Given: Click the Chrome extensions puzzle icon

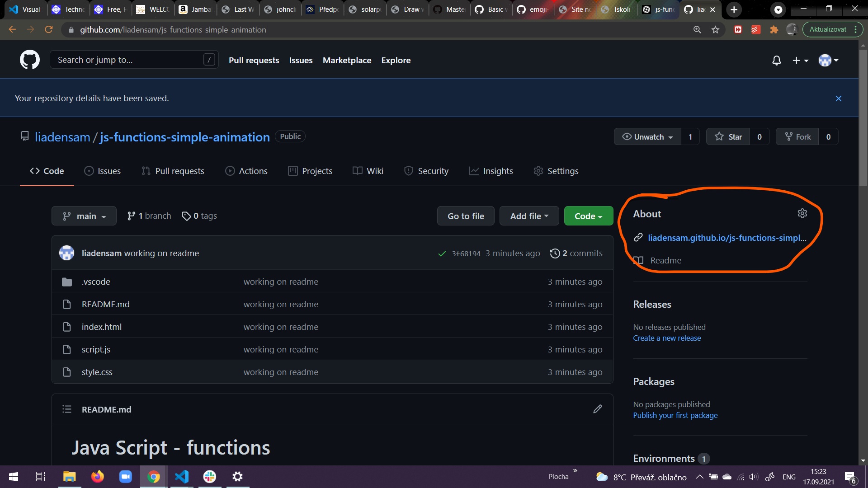Looking at the screenshot, I should [774, 29].
